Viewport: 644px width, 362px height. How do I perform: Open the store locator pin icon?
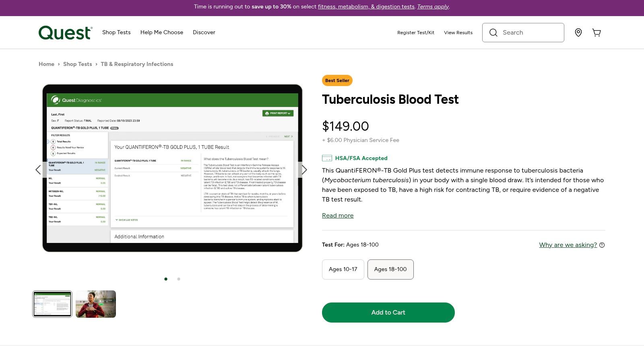tap(578, 33)
